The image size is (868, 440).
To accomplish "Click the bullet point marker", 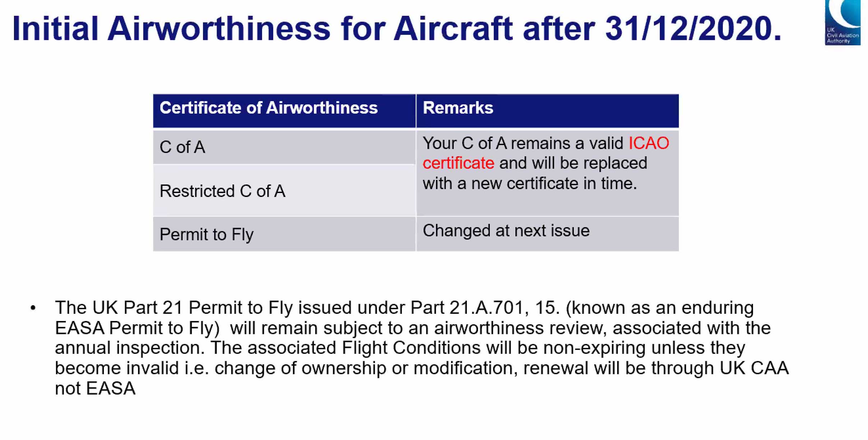I will coord(33,308).
